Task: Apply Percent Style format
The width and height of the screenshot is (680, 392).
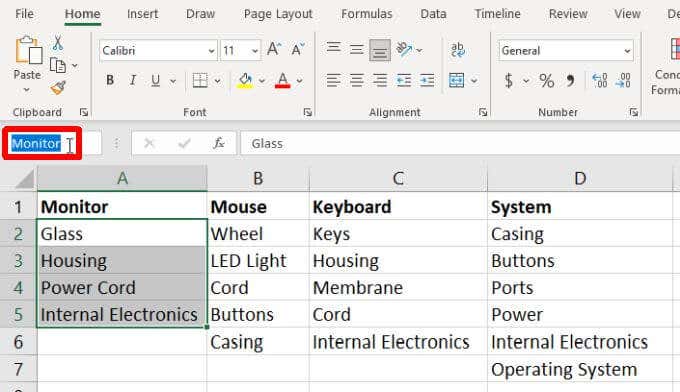Action: (546, 80)
